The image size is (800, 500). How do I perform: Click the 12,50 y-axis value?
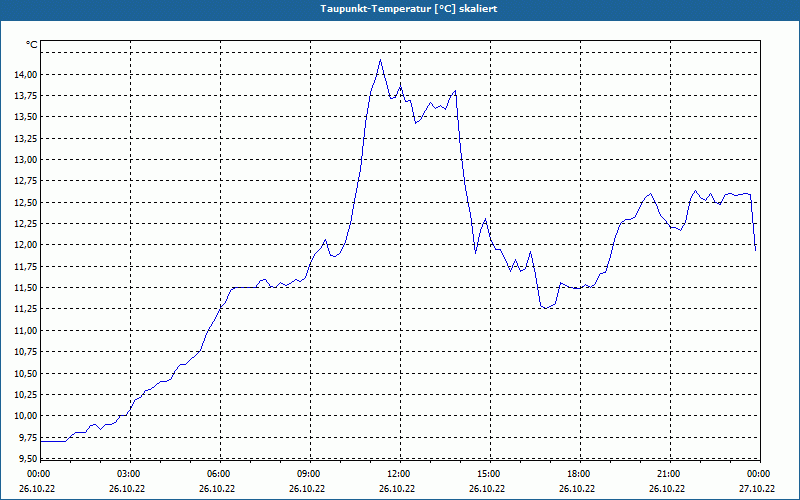click(x=26, y=203)
